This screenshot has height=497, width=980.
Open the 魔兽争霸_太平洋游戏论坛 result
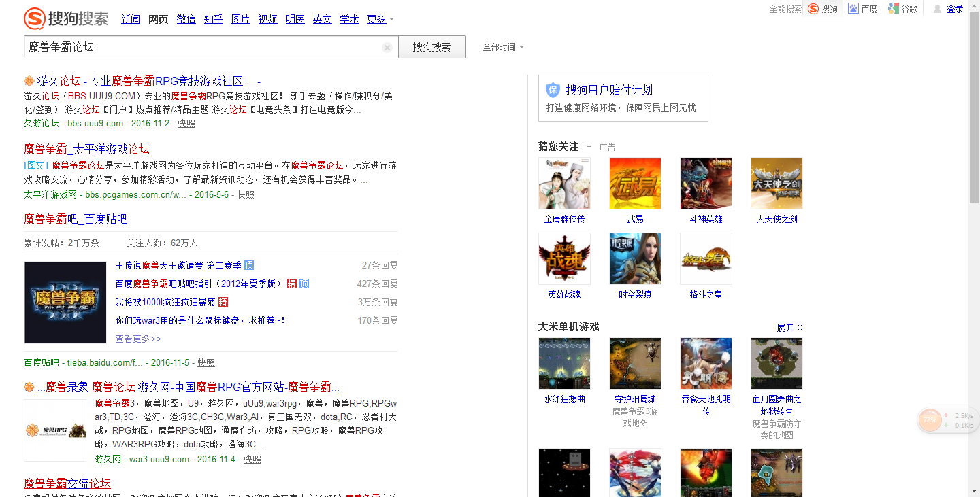pyautogui.click(x=86, y=149)
